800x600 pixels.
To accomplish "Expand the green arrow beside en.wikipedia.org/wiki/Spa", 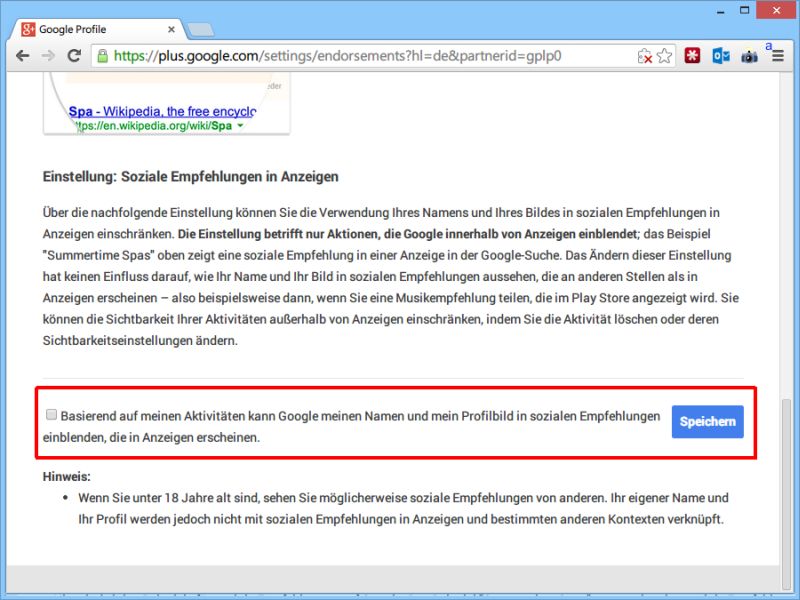I will click(x=240, y=126).
